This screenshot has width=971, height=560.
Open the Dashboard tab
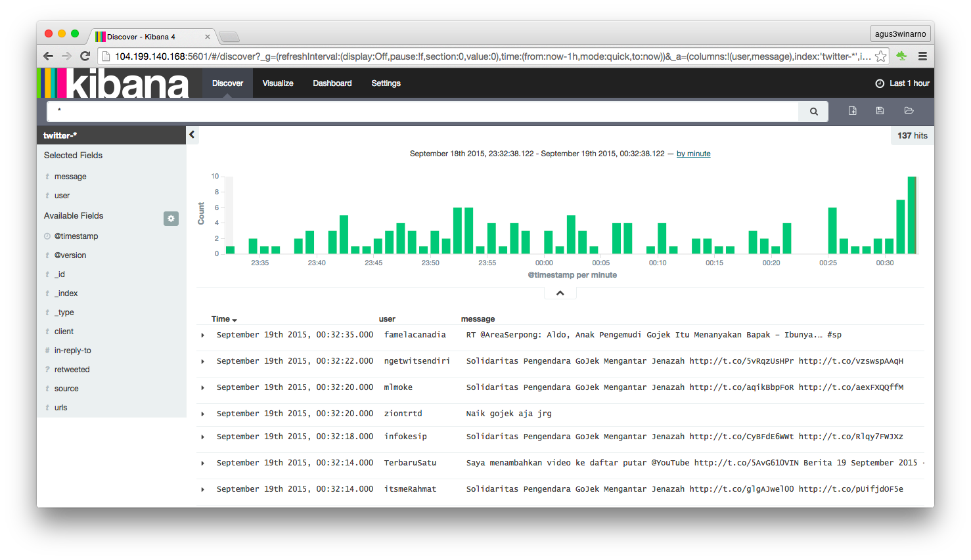point(332,83)
